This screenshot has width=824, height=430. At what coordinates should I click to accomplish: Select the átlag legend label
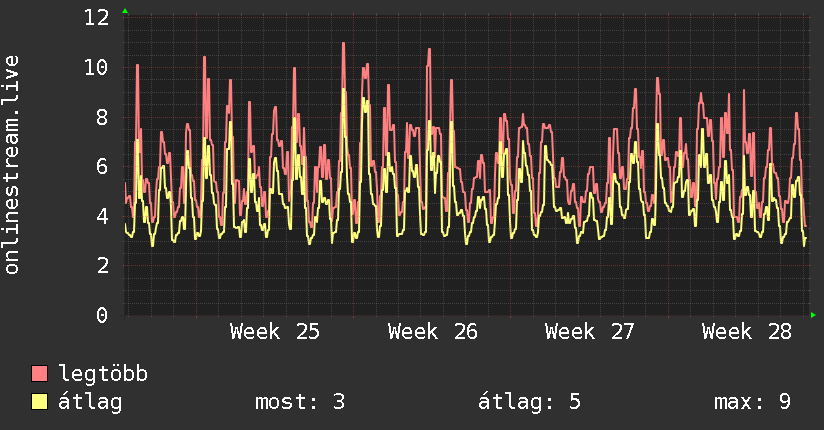tap(90, 402)
